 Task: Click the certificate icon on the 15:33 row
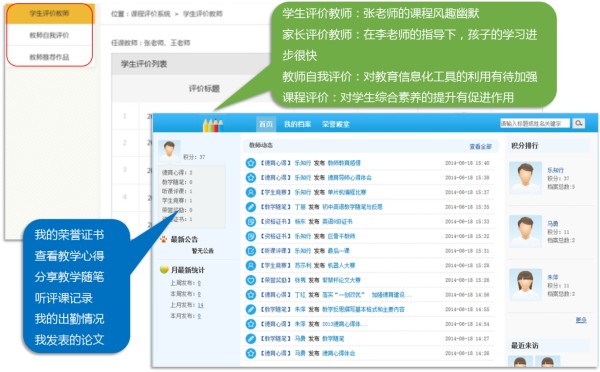(x=251, y=222)
